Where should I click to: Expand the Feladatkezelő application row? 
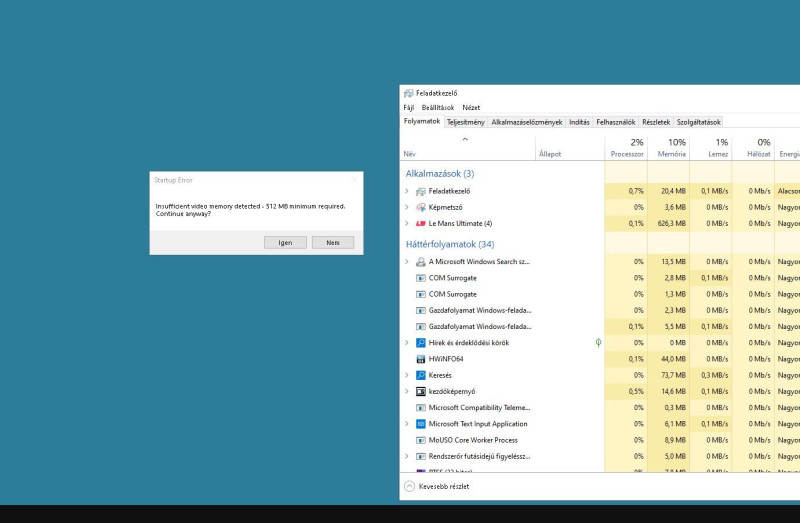pos(407,191)
